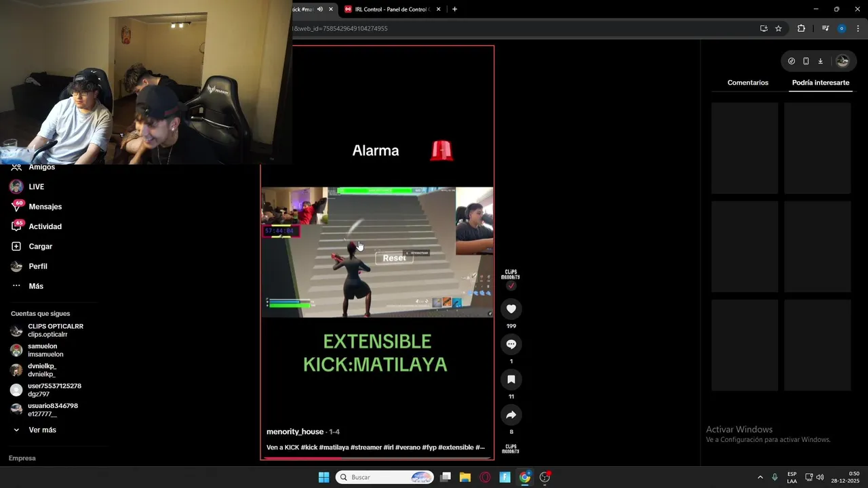Open Chrome media control icon
This screenshot has width=868, height=488.
pos(825,28)
